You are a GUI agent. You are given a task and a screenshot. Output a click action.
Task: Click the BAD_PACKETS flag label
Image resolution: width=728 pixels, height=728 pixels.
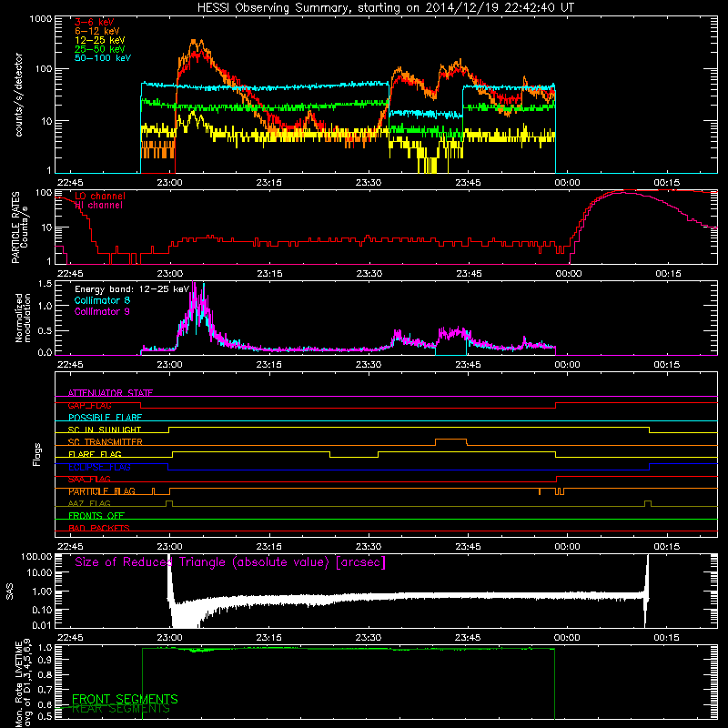tap(99, 528)
